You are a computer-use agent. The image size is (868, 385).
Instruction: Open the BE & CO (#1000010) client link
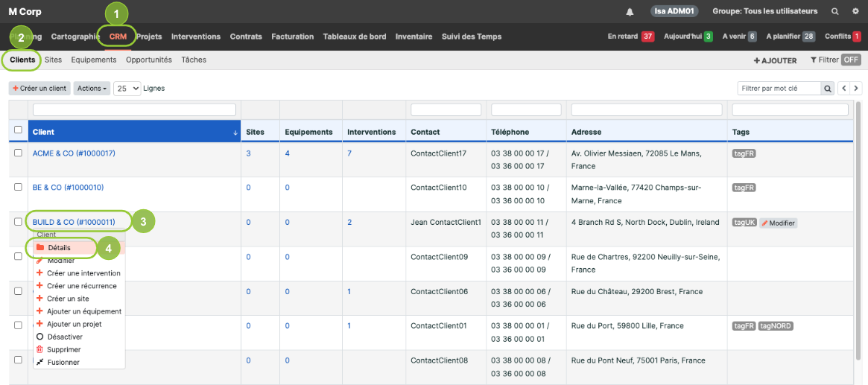coord(68,188)
